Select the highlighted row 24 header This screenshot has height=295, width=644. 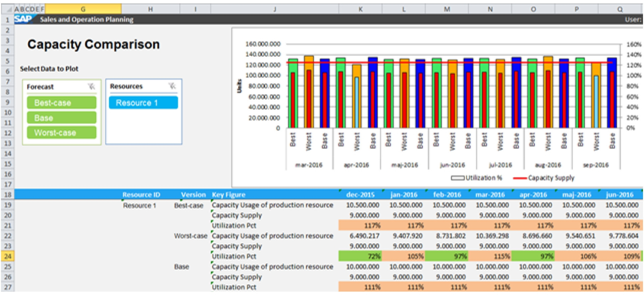pyautogui.click(x=8, y=256)
